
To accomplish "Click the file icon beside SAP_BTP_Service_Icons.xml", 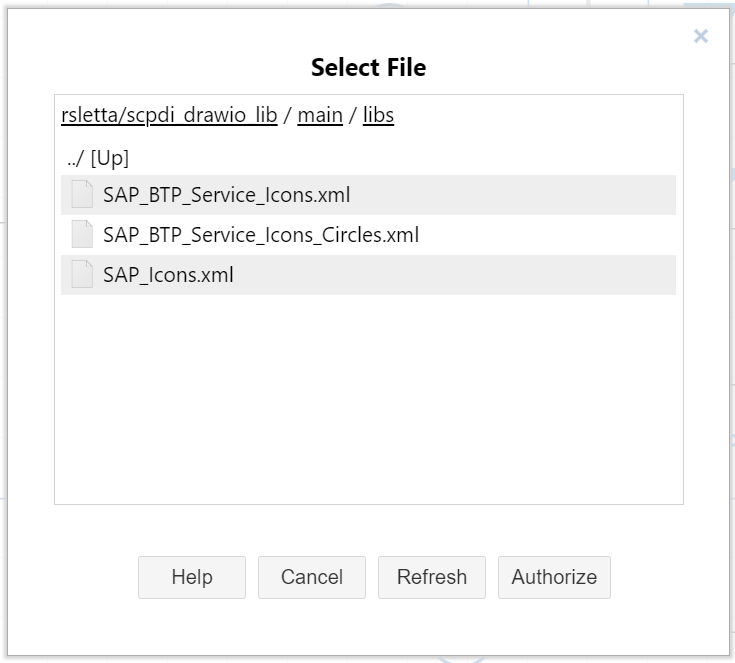I will (x=82, y=195).
